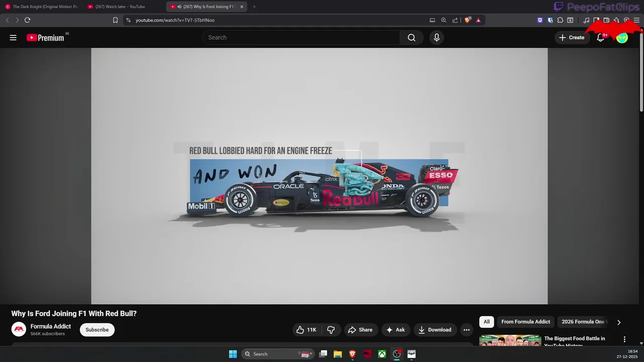644x362 pixels.
Task: Open Xbox app from taskbar
Action: pyautogui.click(x=382, y=354)
